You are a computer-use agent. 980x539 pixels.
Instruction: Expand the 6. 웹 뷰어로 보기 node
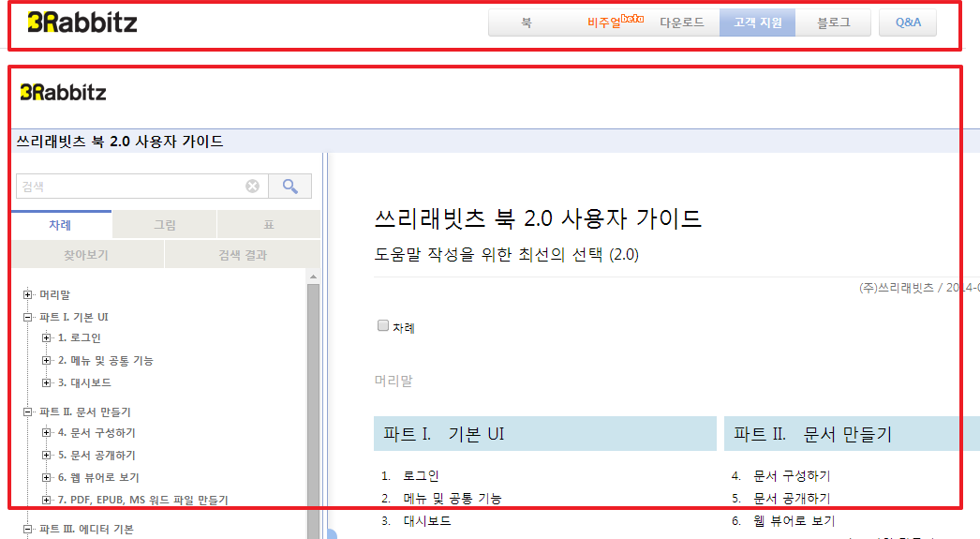46,478
